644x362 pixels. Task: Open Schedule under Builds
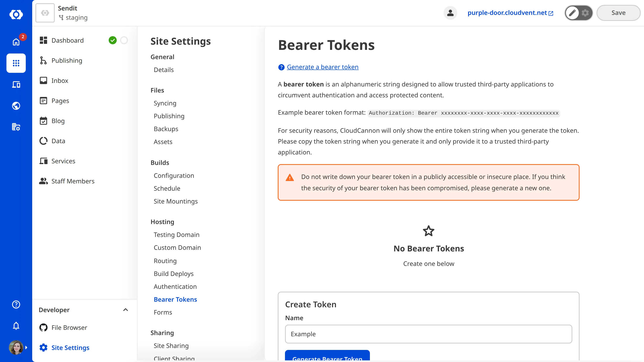click(167, 188)
